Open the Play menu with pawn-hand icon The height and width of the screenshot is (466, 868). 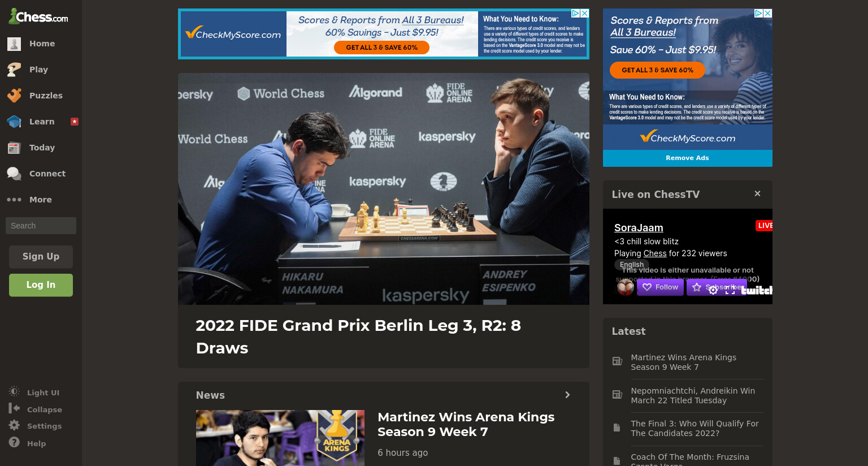coord(14,70)
